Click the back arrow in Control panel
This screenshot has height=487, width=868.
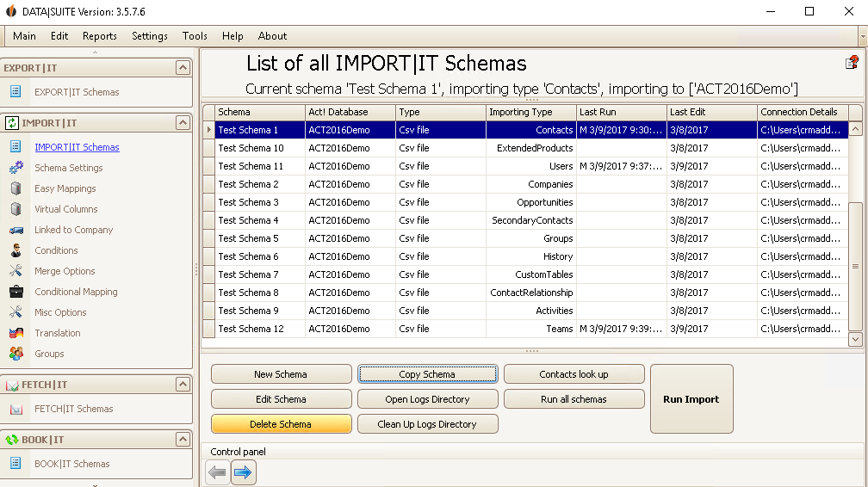point(217,472)
